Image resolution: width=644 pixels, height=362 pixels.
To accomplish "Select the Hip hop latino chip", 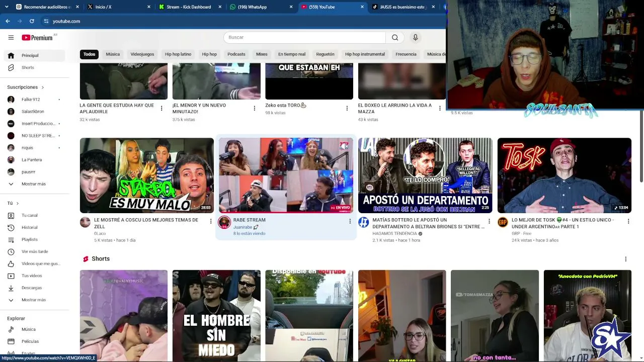I will [178, 54].
